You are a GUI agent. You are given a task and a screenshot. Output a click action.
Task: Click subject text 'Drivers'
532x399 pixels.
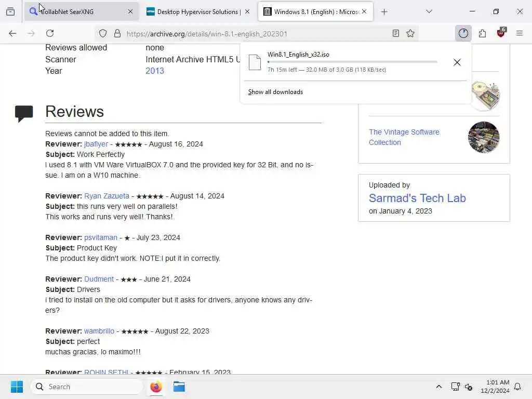88,289
